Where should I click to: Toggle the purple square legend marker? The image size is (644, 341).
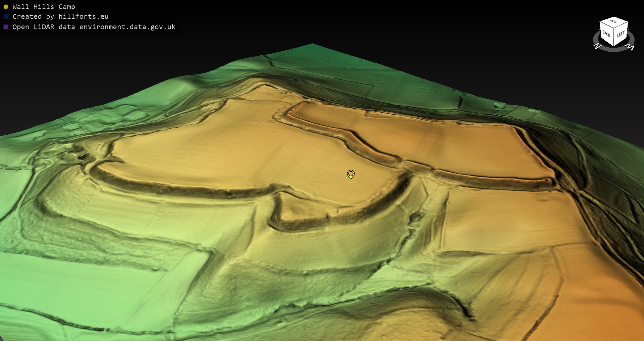click(6, 27)
